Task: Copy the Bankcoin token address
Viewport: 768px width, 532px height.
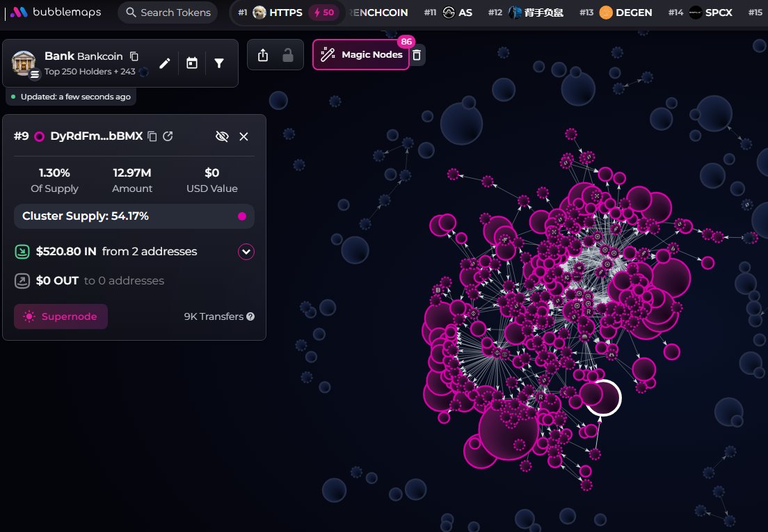Action: (x=134, y=56)
